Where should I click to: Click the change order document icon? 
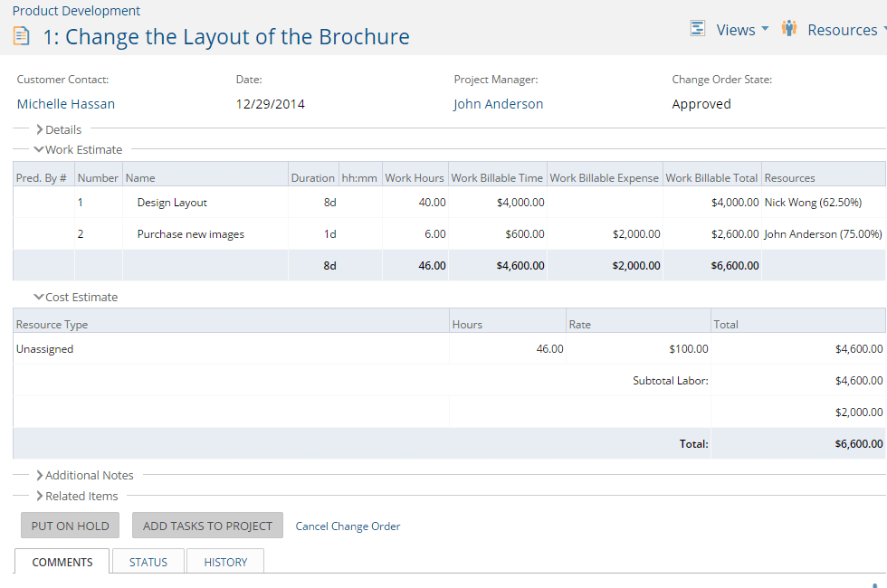(x=21, y=36)
